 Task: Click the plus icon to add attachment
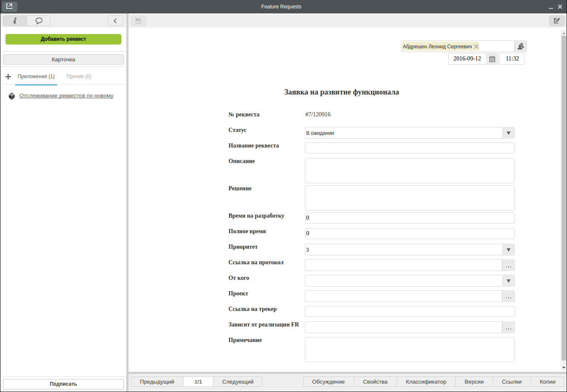tap(8, 76)
